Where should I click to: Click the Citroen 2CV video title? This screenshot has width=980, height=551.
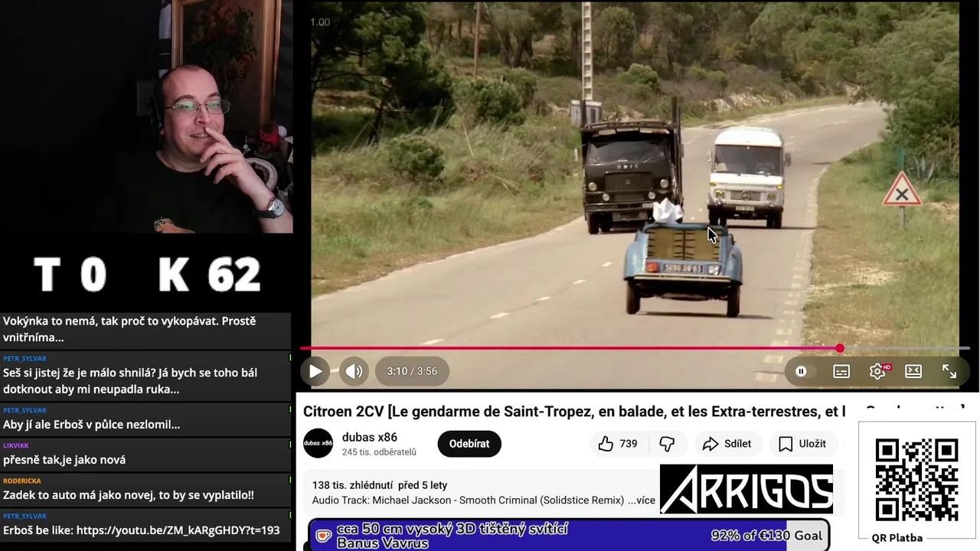coord(573,412)
